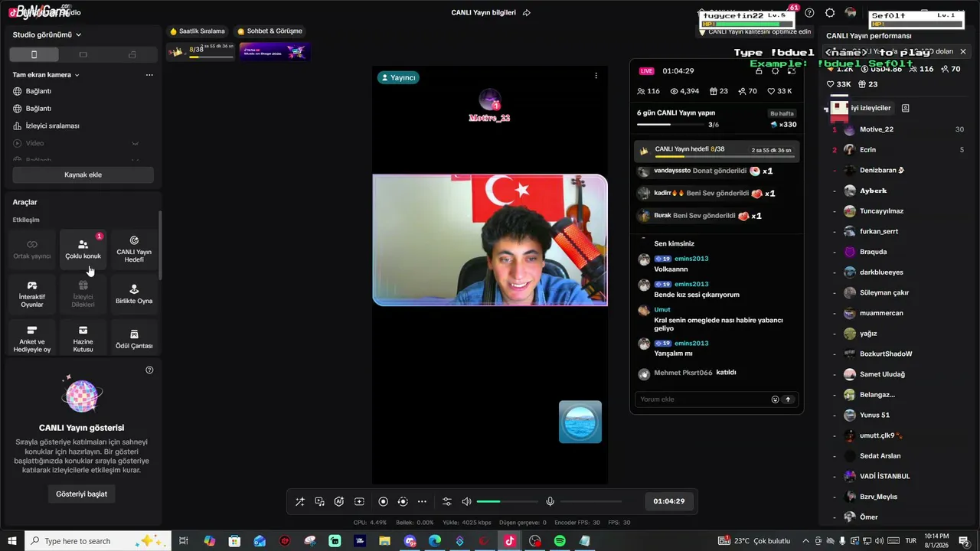Show the hidden Video source
Viewport: 980px width, 551px height.
point(135,143)
